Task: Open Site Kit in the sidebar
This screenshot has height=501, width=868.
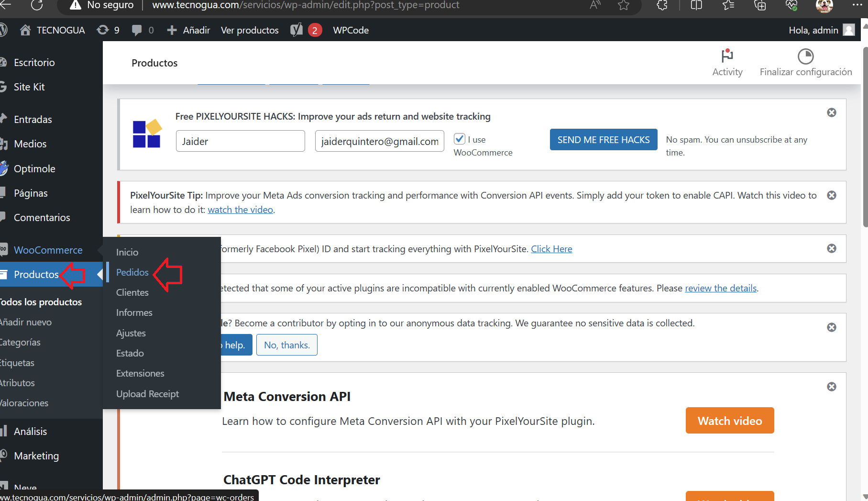Action: coord(29,87)
